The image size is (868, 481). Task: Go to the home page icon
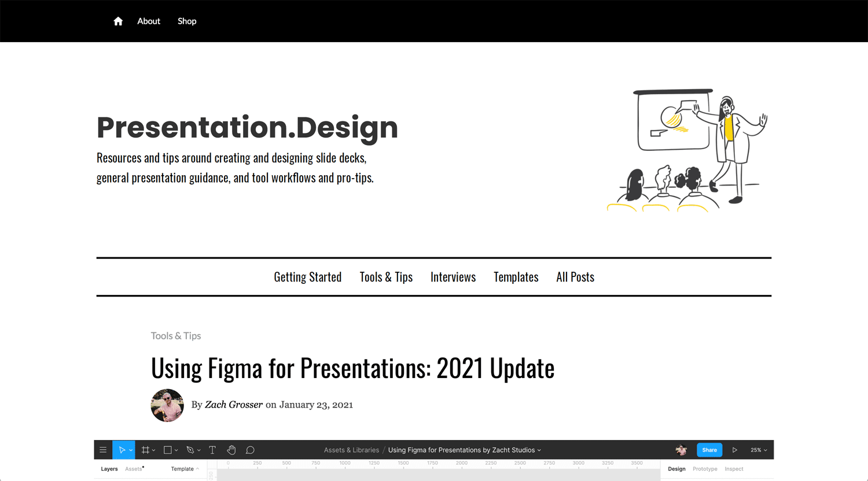(x=118, y=21)
